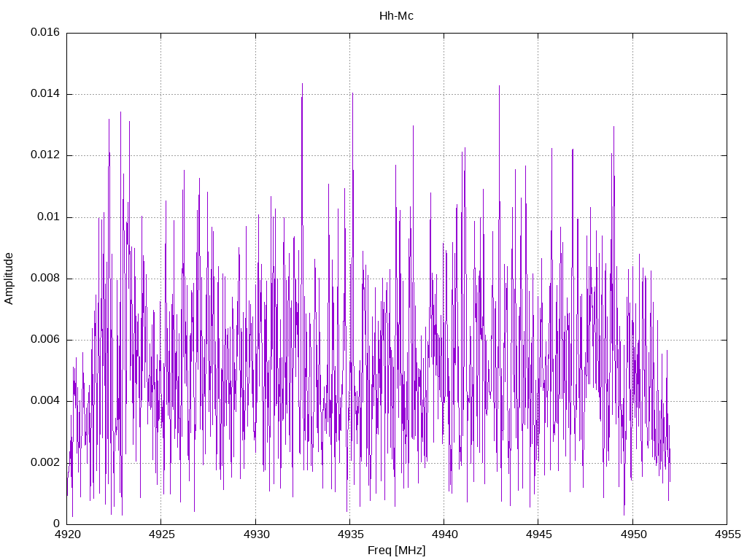747x560 pixels.
Task: Click the 0.016 y-axis tick label
Action: coord(45,32)
